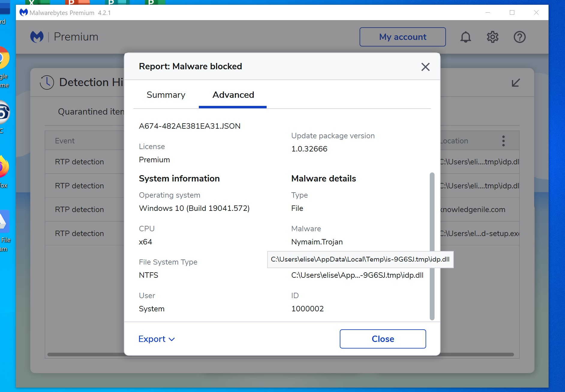Open the Detection History clock icon
The height and width of the screenshot is (392, 565).
[47, 82]
